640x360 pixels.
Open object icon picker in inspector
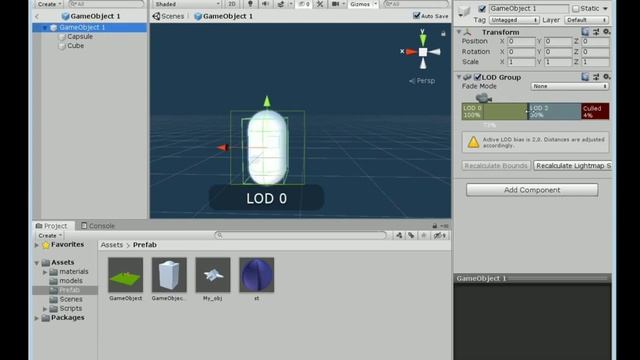click(x=464, y=12)
